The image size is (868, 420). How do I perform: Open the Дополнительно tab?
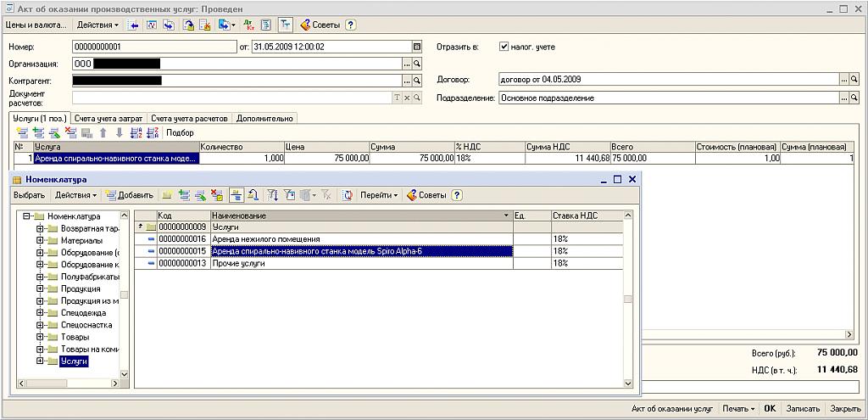pyautogui.click(x=264, y=119)
